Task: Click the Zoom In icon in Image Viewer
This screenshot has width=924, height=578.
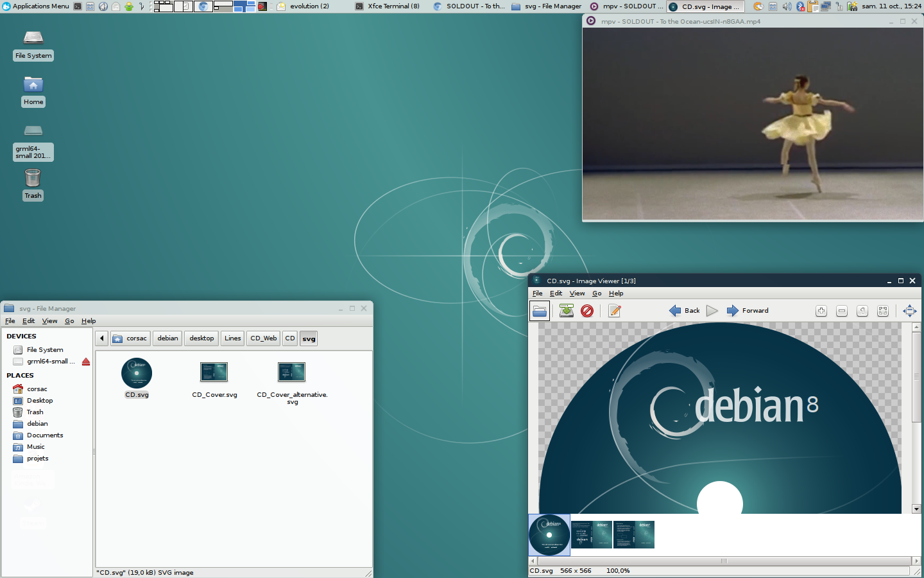Action: pos(821,311)
